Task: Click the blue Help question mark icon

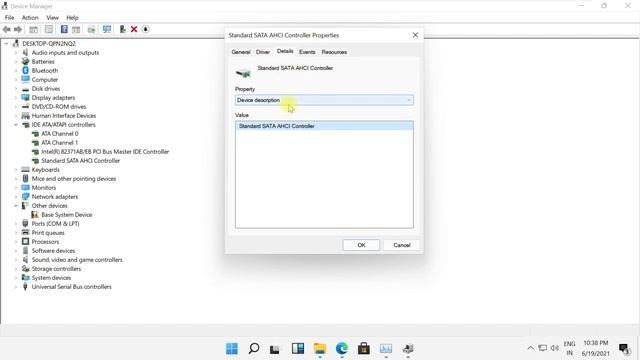Action: point(64,29)
